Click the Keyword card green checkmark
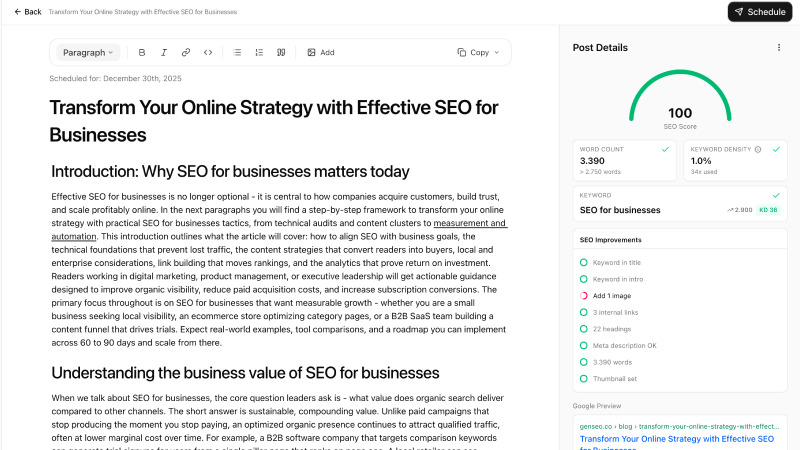The width and height of the screenshot is (800, 450). pyautogui.click(x=776, y=195)
